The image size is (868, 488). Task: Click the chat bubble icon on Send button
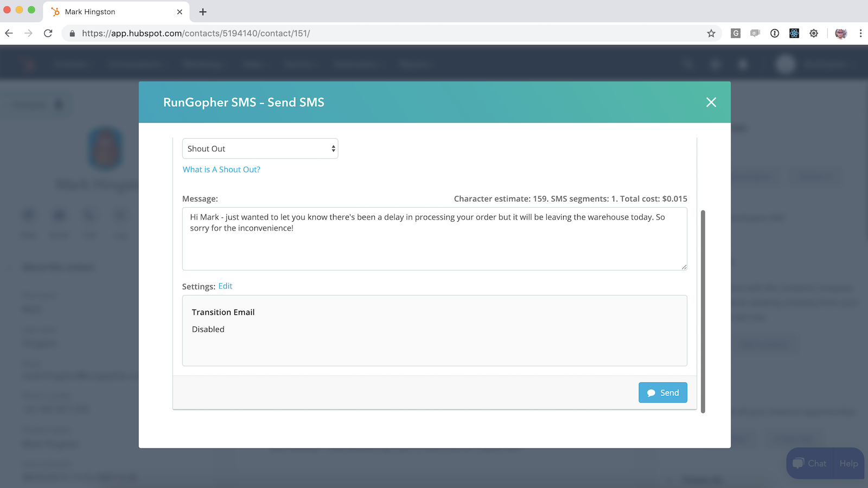(x=651, y=392)
